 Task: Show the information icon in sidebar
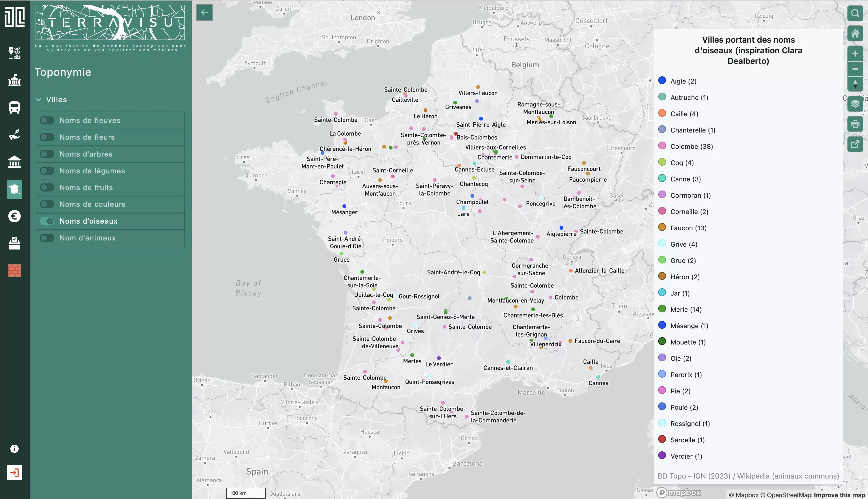click(x=14, y=449)
